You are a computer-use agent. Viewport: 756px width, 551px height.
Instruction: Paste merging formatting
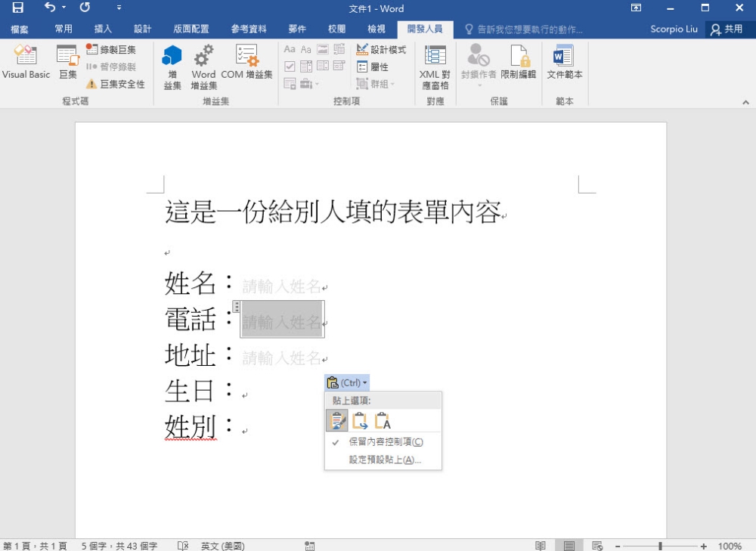(360, 420)
